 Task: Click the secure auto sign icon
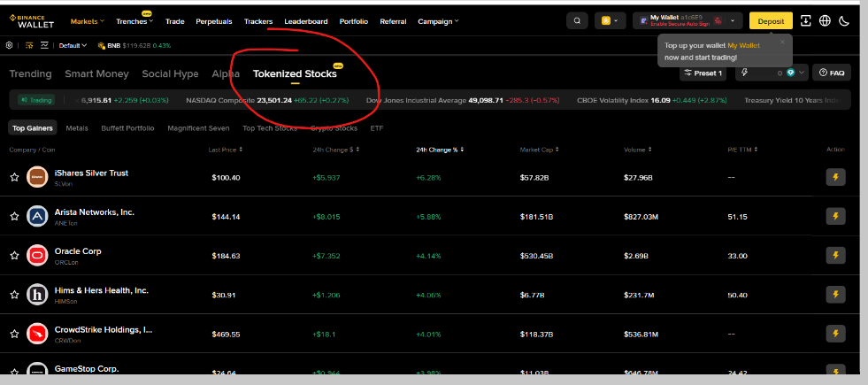tap(718, 21)
